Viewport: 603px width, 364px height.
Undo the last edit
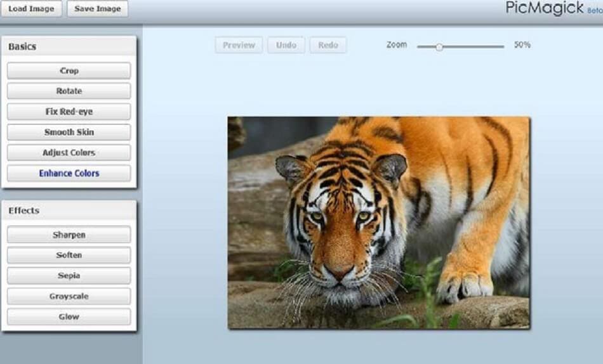tap(286, 45)
